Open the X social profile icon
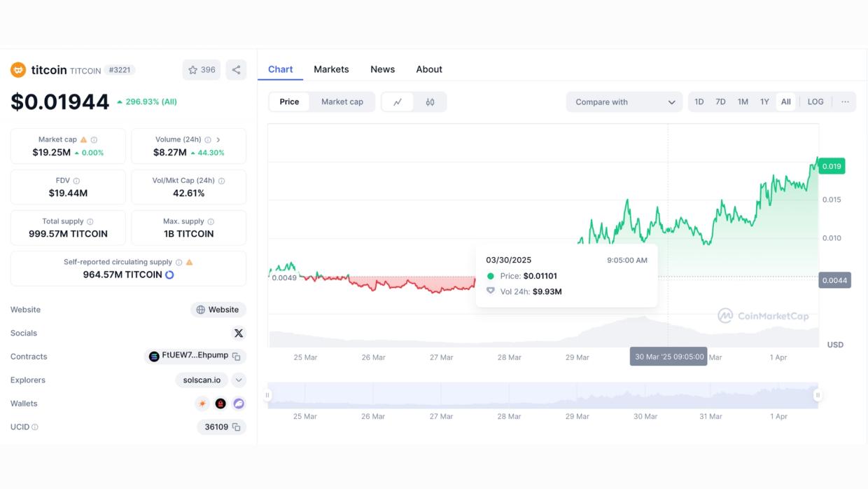This screenshot has height=489, width=868. pyautogui.click(x=239, y=333)
